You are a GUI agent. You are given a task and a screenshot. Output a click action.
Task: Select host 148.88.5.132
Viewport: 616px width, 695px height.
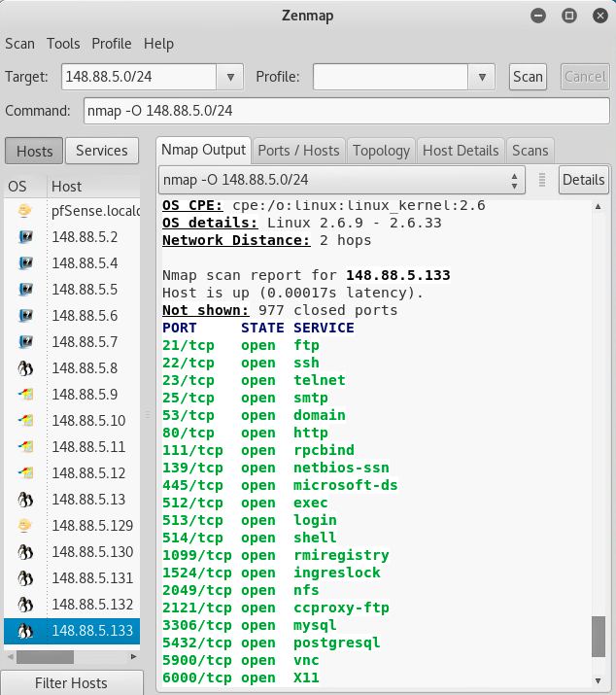click(x=72, y=605)
